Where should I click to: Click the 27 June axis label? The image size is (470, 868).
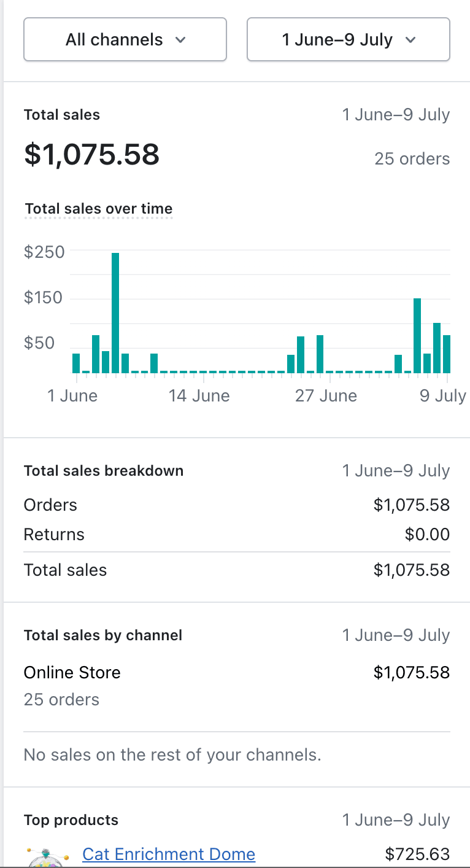326,395
